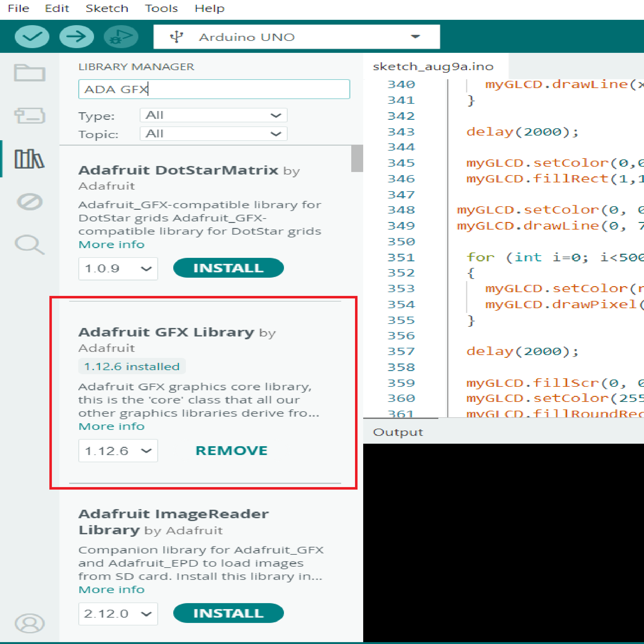This screenshot has width=644, height=644.
Task: Click the Verify checkmark button
Action: click(x=32, y=37)
